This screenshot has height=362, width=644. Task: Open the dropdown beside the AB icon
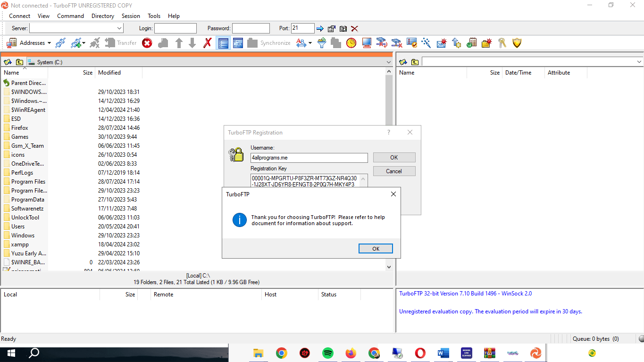tap(310, 43)
